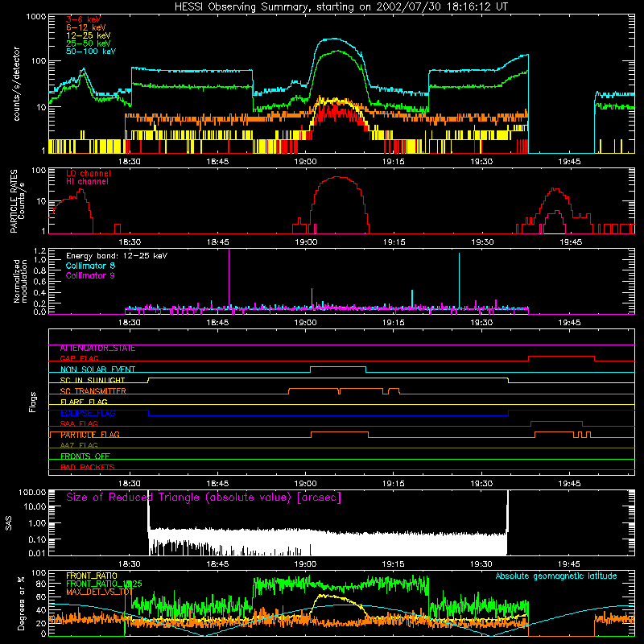644x644 pixels.
Task: Select the PARTICLE_FLAG label
Action: pyautogui.click(x=90, y=435)
